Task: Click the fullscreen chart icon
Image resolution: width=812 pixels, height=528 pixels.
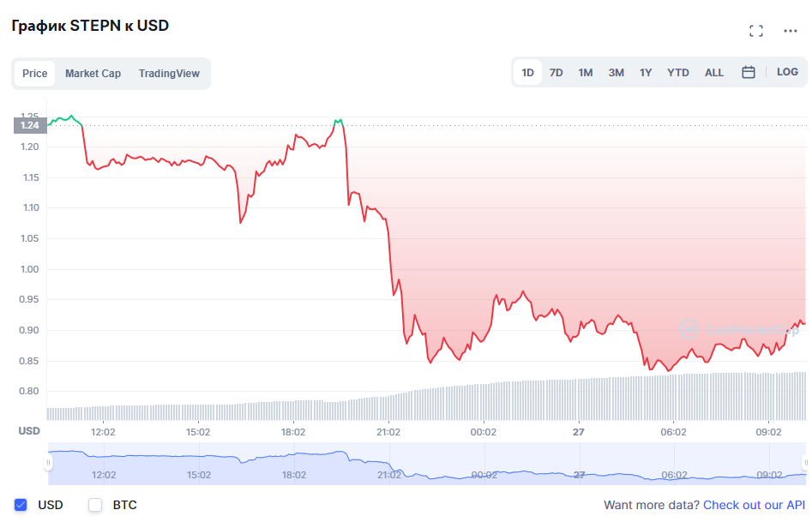Action: point(755,31)
